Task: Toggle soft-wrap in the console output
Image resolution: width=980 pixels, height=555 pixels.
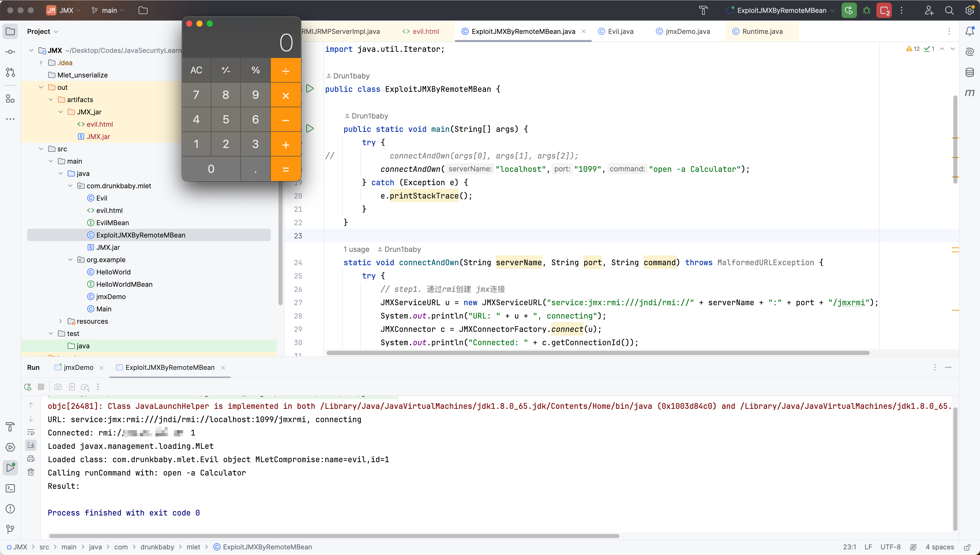Action: [x=31, y=432]
